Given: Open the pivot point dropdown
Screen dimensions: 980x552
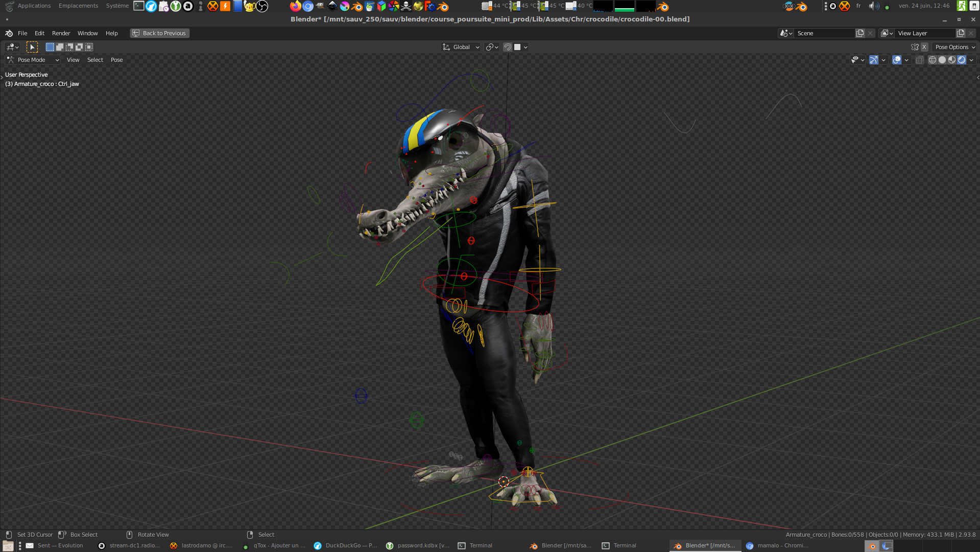Looking at the screenshot, I should tap(492, 47).
